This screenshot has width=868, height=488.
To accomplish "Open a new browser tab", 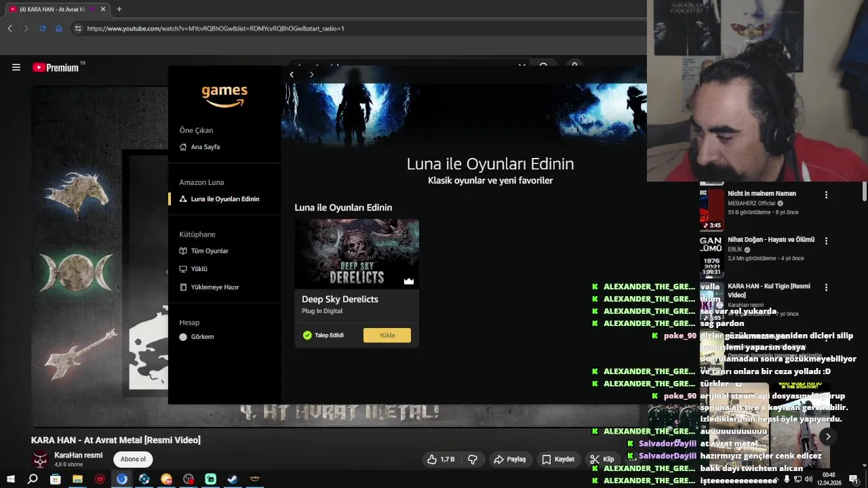I will [x=119, y=9].
